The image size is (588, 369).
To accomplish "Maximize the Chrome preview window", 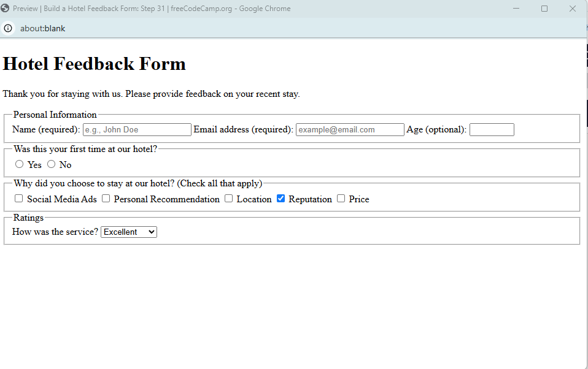I will pyautogui.click(x=544, y=9).
